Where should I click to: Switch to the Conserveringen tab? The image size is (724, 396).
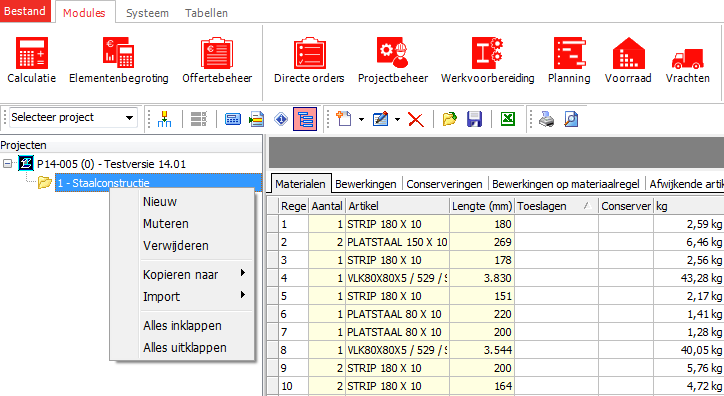point(444,184)
